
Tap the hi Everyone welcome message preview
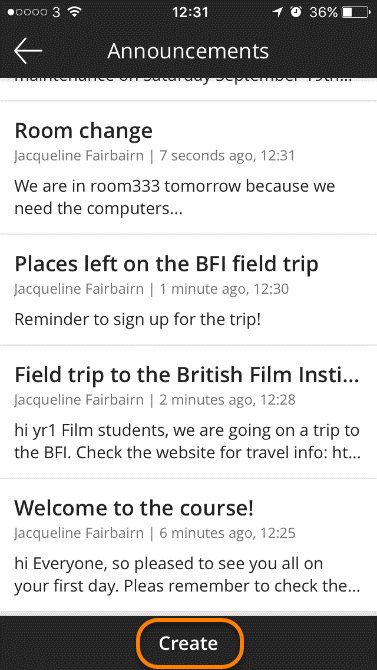click(x=187, y=575)
